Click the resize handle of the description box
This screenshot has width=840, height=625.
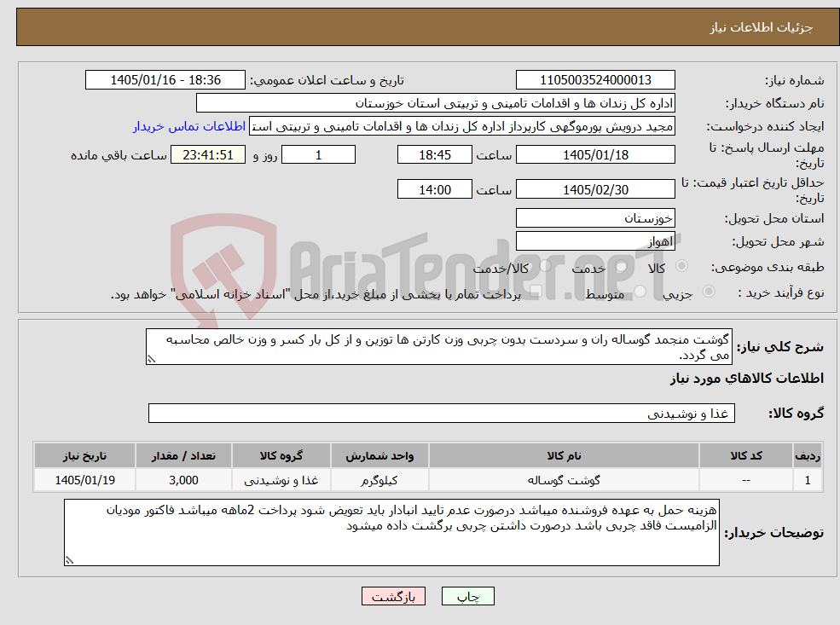coord(151,359)
